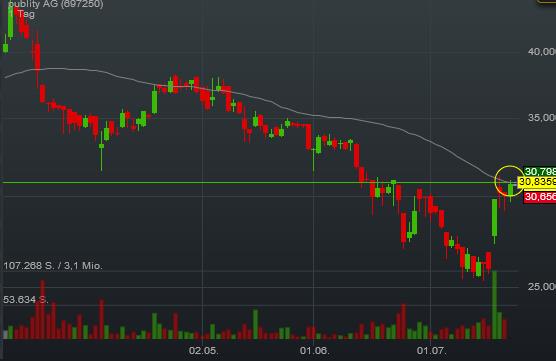The image size is (556, 361).
Task: Click the tallest green volume bar
Action: point(494,305)
